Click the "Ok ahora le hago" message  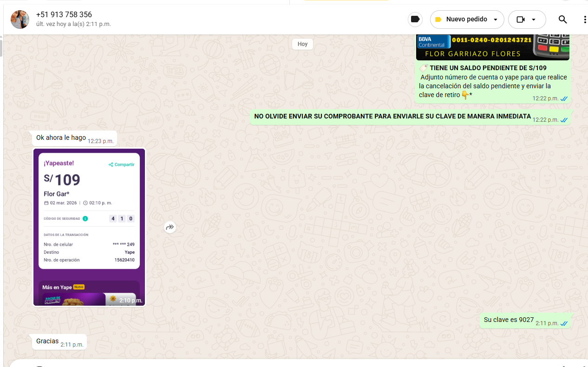pos(61,138)
